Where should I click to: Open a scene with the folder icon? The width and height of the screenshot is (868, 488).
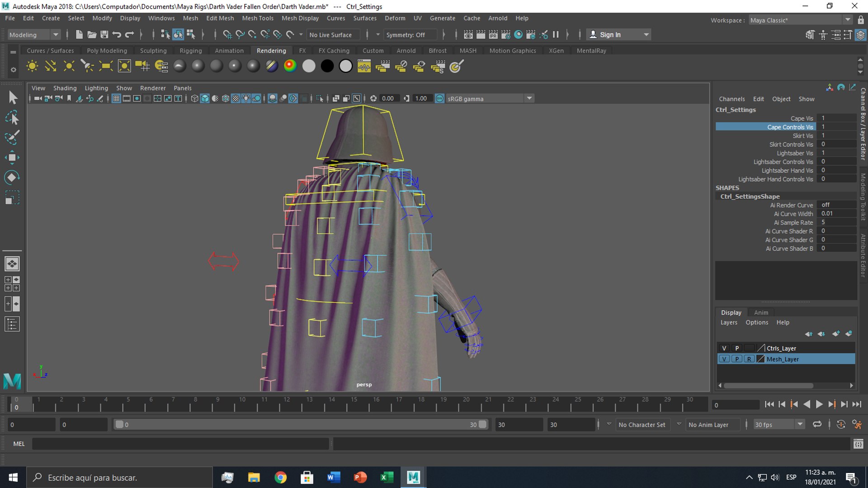[92, 34]
